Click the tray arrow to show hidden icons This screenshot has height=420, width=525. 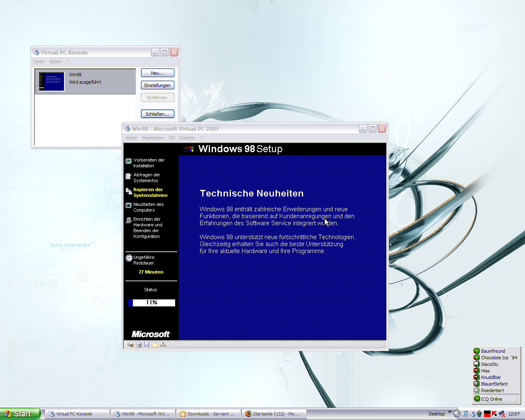(457, 414)
